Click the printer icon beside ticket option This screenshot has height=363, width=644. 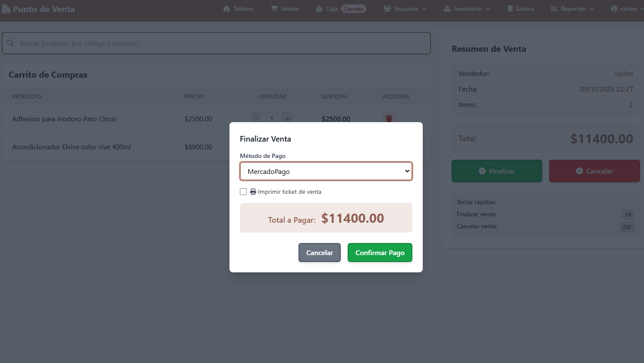[253, 192]
